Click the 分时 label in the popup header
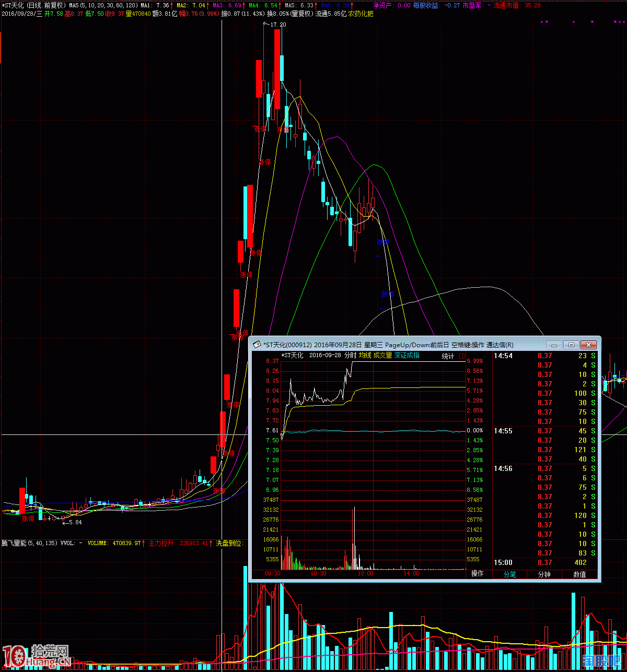The width and height of the screenshot is (627, 672). point(350,356)
